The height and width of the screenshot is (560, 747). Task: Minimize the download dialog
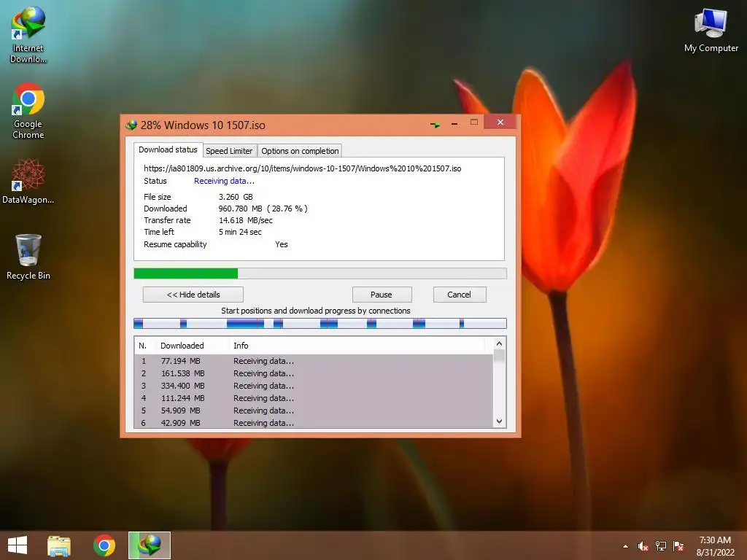point(454,124)
